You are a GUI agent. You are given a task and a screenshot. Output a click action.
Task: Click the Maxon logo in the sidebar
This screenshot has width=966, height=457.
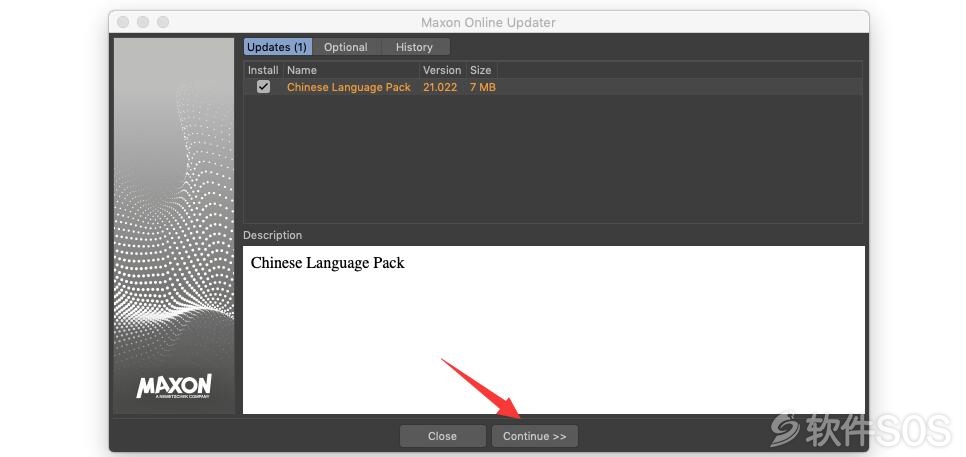tap(174, 386)
